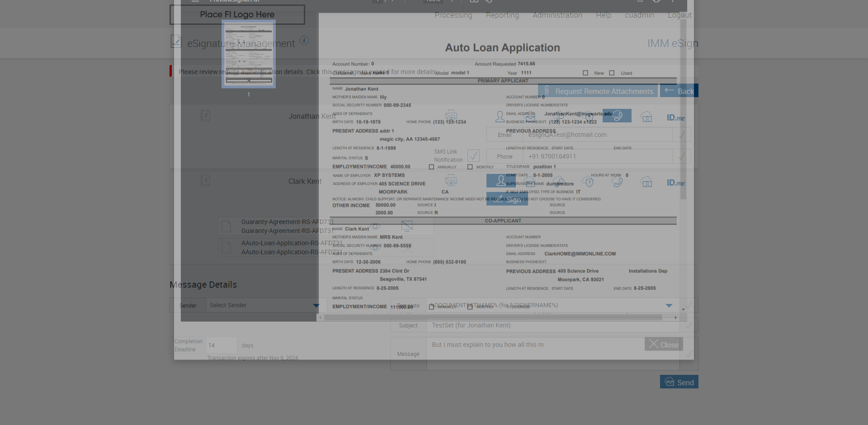Screen dimensions: 868x425
Task: Click the Completion Deadline days field
Action: pyautogui.click(x=222, y=345)
